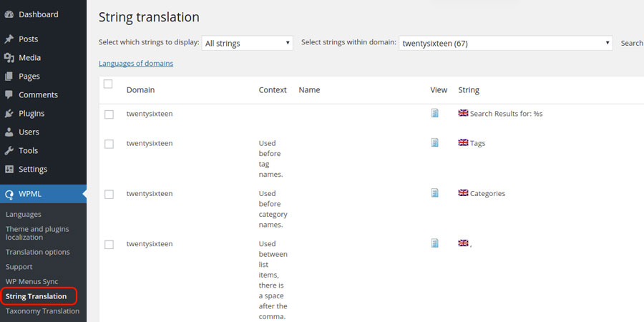
Task: Check the Tags row checkbox
Action: (109, 144)
